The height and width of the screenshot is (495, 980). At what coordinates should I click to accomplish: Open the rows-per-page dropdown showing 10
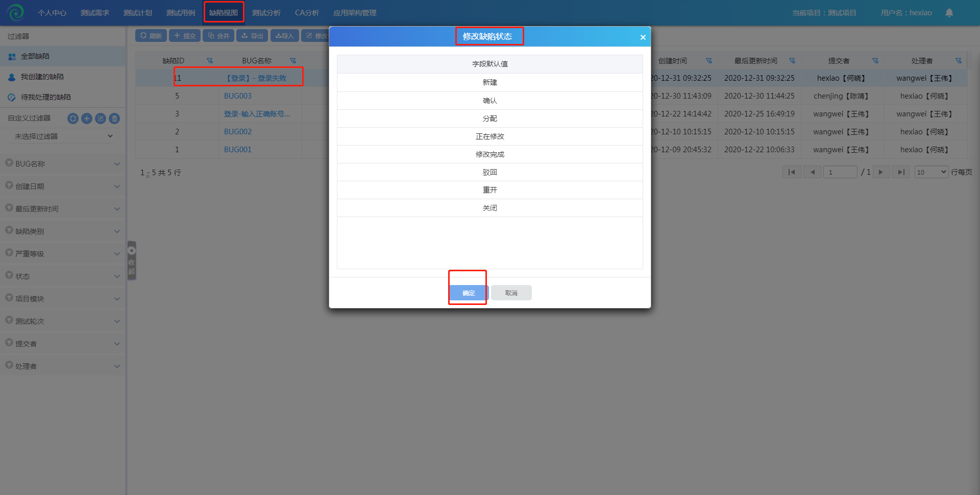click(x=932, y=172)
